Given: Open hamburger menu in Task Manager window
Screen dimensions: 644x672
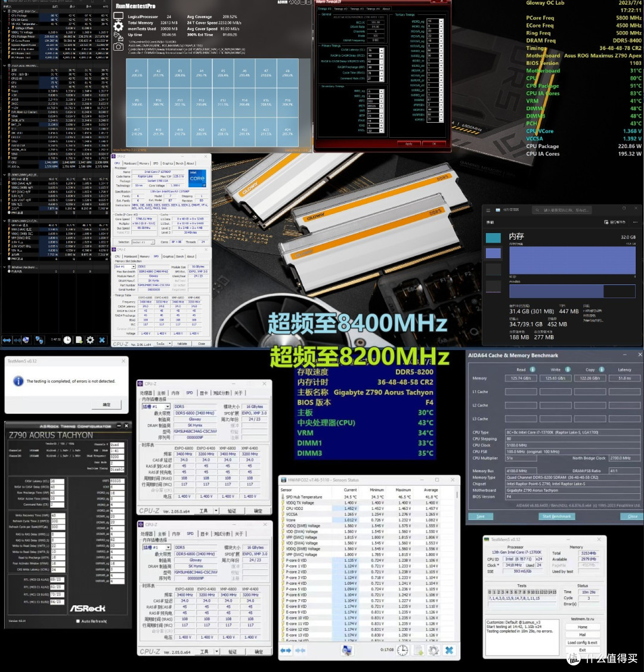Looking at the screenshot, I should click(488, 210).
